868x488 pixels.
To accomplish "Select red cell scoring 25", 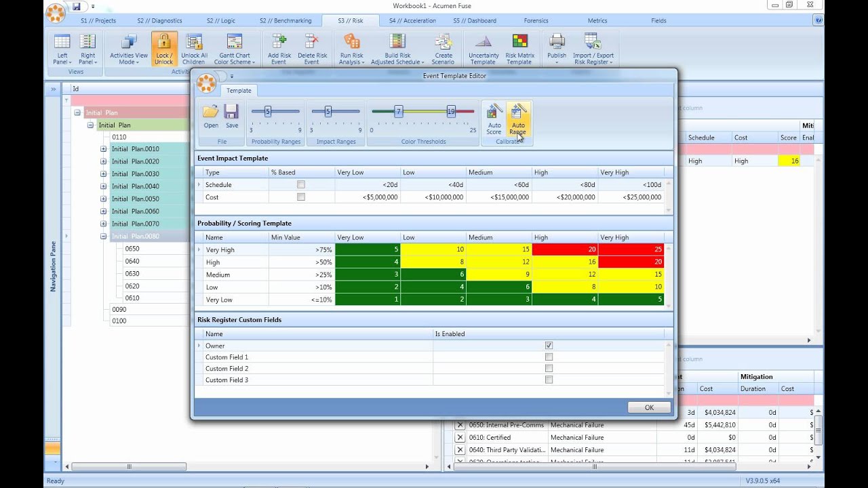I will click(631, 249).
